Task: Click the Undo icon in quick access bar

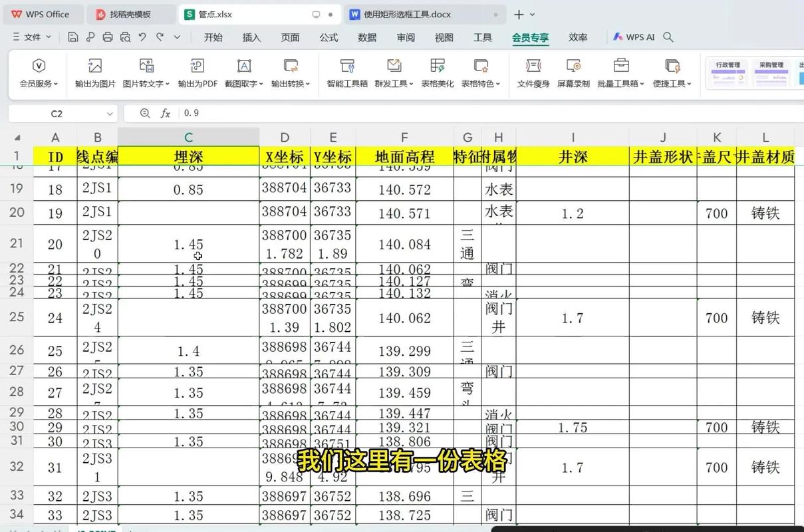Action: point(142,37)
